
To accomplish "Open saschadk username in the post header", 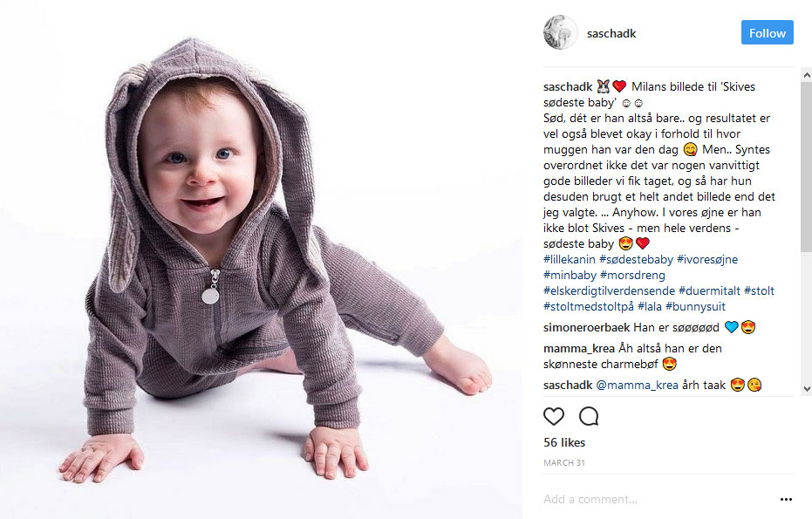I will [x=611, y=33].
